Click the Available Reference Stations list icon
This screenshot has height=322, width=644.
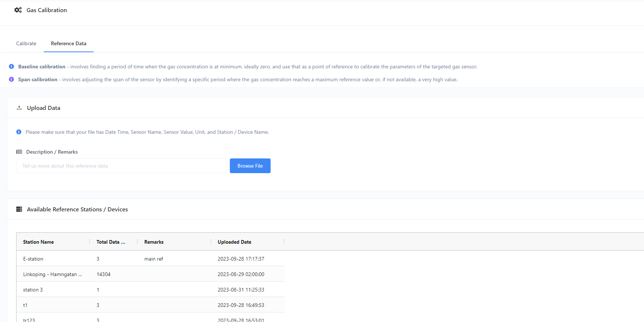(19, 209)
